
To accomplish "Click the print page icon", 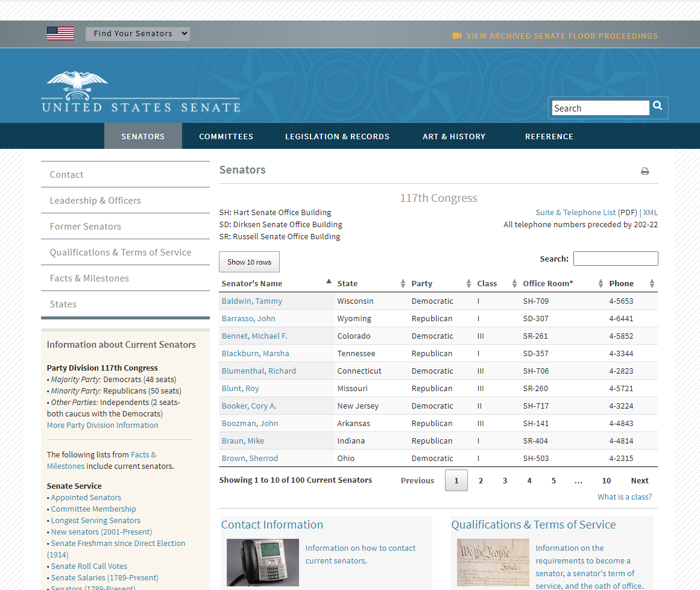I will click(x=645, y=171).
